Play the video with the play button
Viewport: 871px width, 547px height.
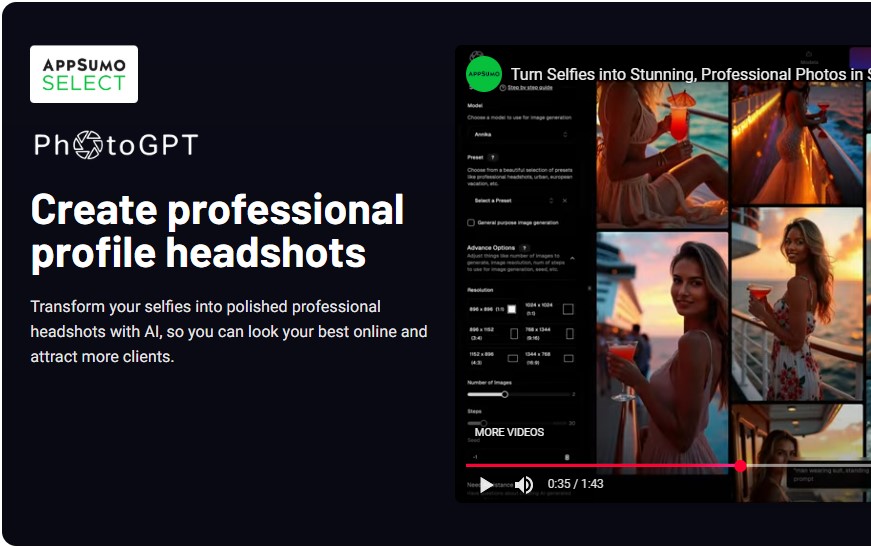(x=486, y=485)
